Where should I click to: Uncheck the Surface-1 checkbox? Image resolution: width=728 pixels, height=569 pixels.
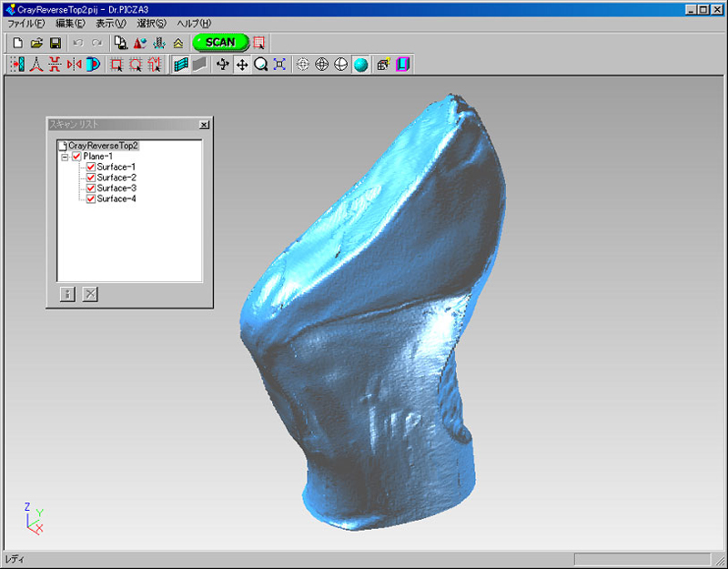pyautogui.click(x=90, y=167)
